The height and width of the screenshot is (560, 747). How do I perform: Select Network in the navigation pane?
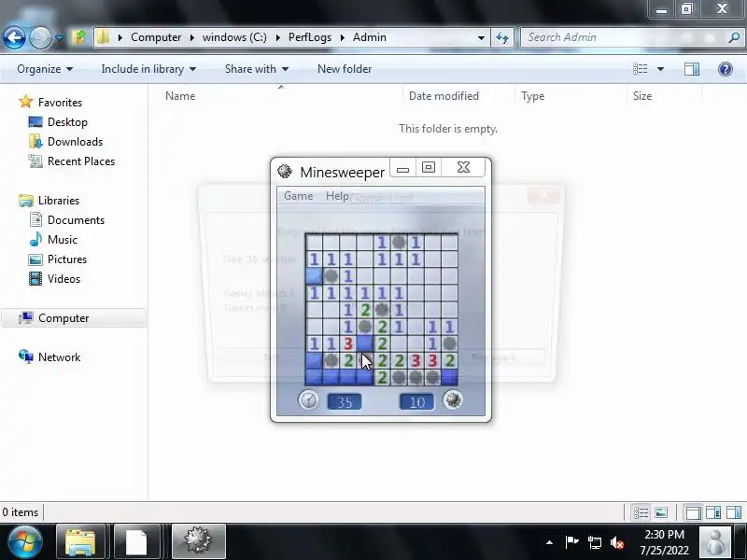coord(59,357)
